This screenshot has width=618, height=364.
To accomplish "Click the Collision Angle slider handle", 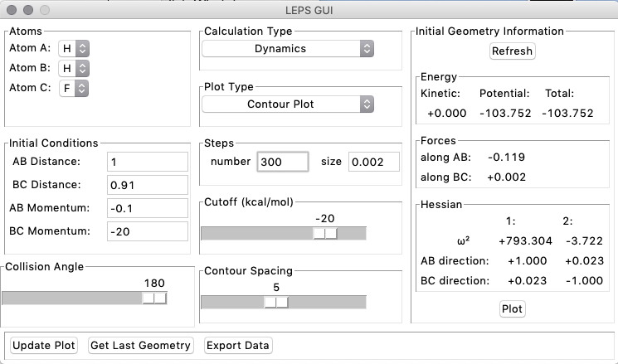I will 154,298.
